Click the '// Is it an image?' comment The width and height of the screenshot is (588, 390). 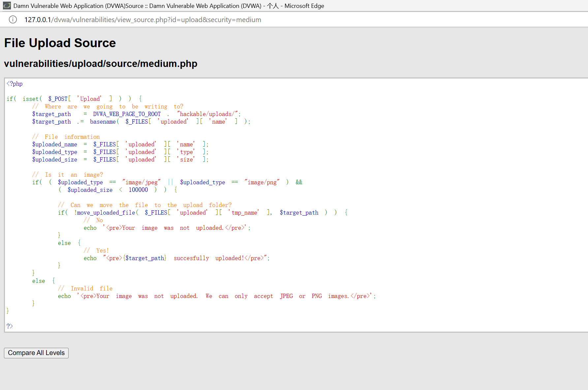68,175
